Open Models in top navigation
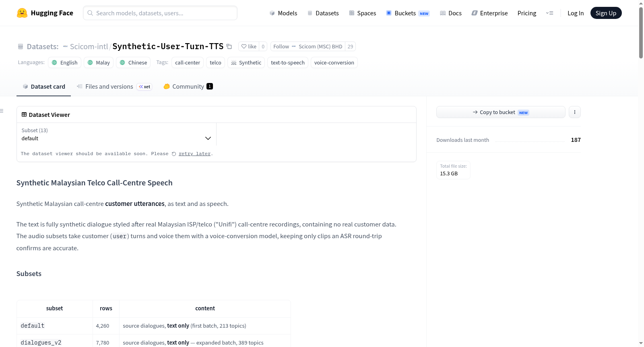This screenshot has height=347, width=644. [283, 13]
